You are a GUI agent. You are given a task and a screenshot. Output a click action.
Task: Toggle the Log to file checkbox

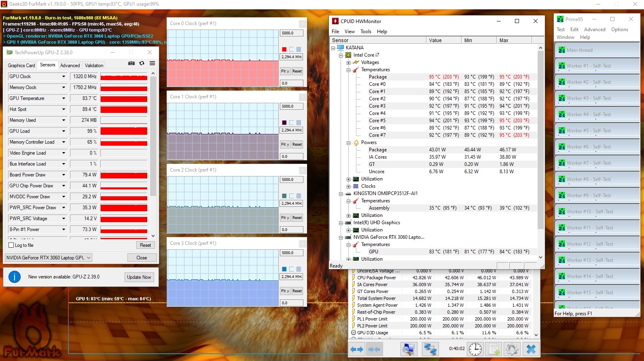click(11, 245)
